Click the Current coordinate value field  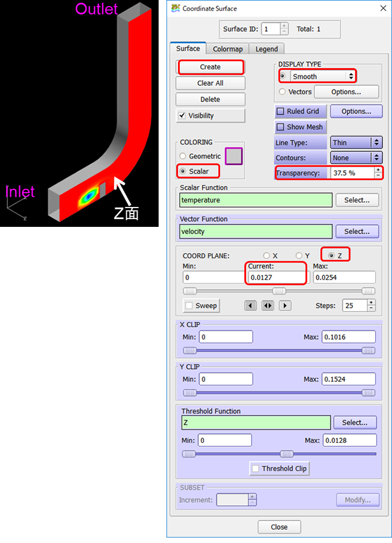pyautogui.click(x=276, y=277)
